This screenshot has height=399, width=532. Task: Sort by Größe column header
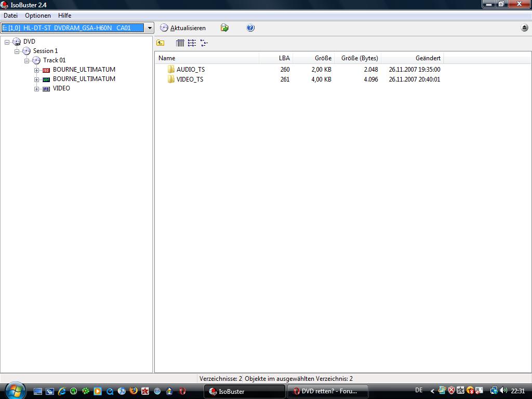(x=313, y=58)
